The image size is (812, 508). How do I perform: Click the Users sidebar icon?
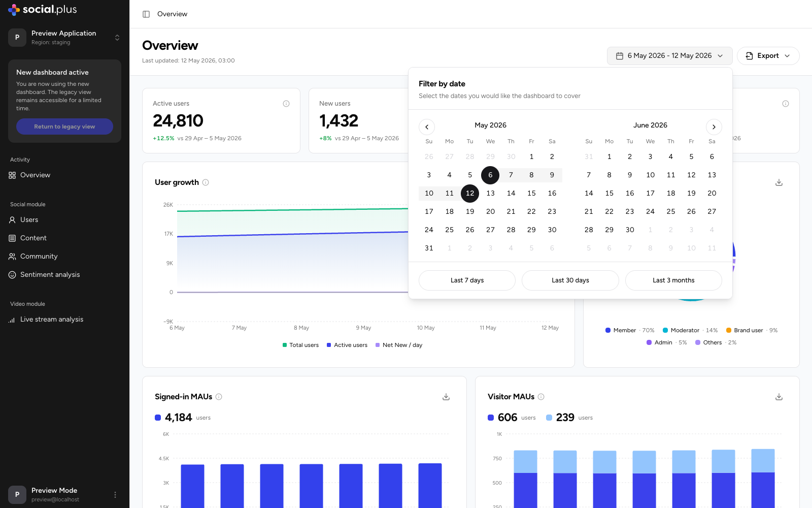point(12,220)
